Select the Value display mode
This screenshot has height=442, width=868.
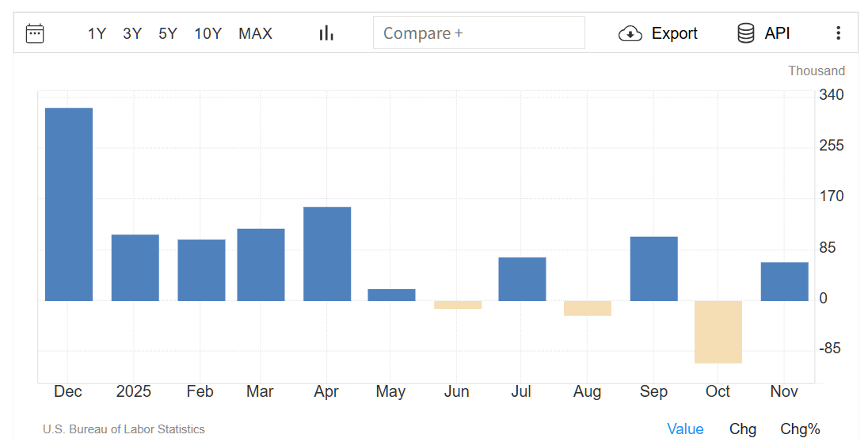(x=685, y=429)
